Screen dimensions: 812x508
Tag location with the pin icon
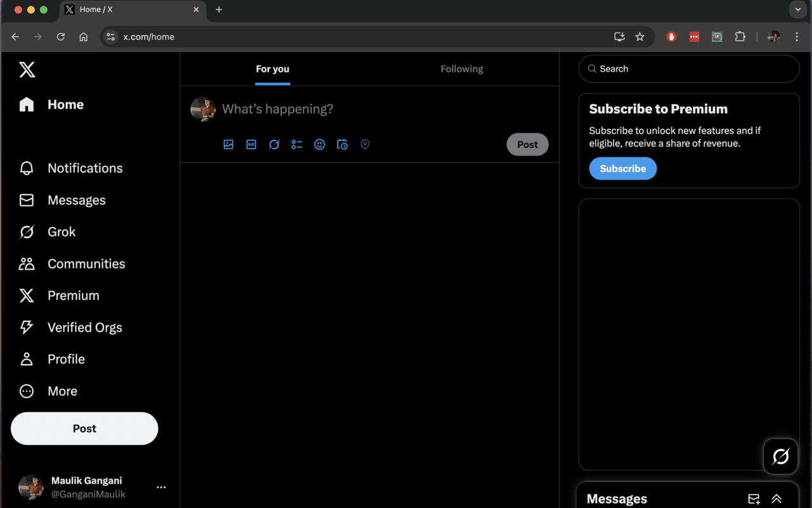pos(365,145)
